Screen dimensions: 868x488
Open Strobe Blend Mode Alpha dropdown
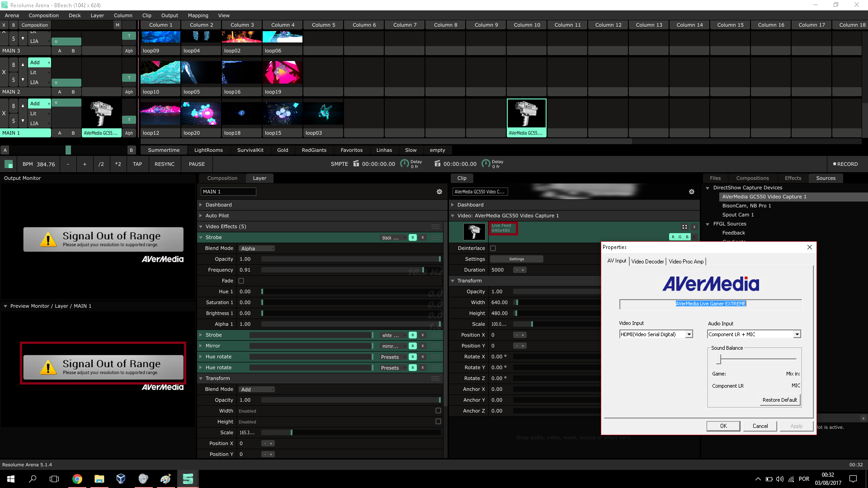point(256,249)
